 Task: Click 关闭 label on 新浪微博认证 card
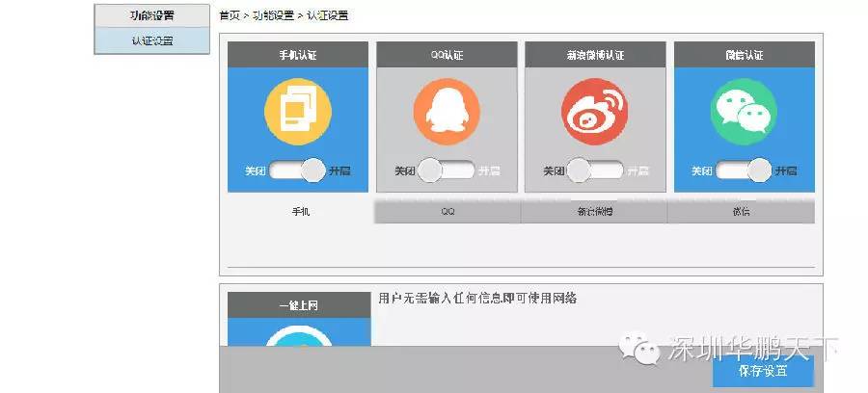tap(554, 171)
